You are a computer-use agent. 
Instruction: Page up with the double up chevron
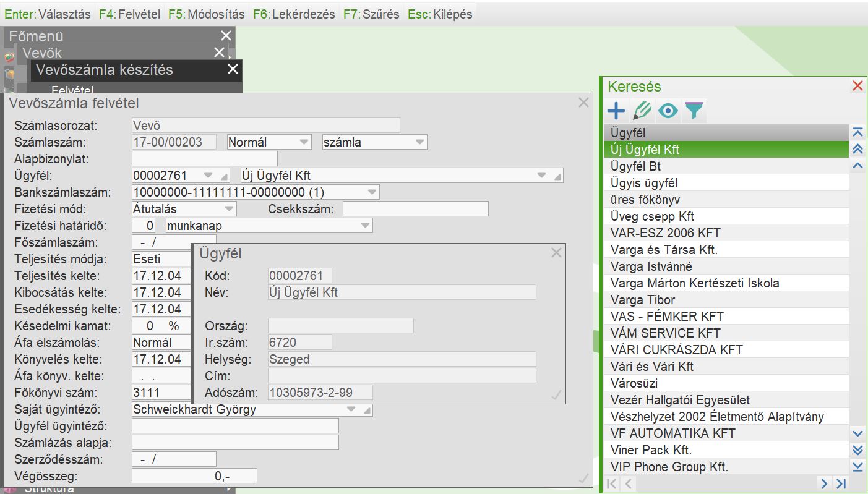click(x=857, y=149)
